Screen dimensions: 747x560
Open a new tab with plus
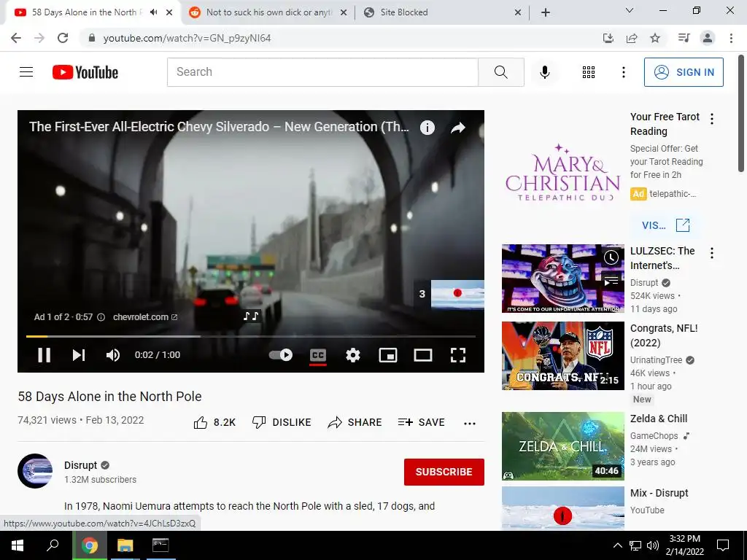[x=546, y=12]
